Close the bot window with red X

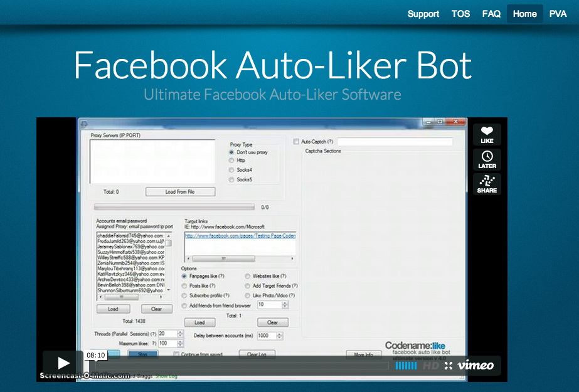point(455,122)
